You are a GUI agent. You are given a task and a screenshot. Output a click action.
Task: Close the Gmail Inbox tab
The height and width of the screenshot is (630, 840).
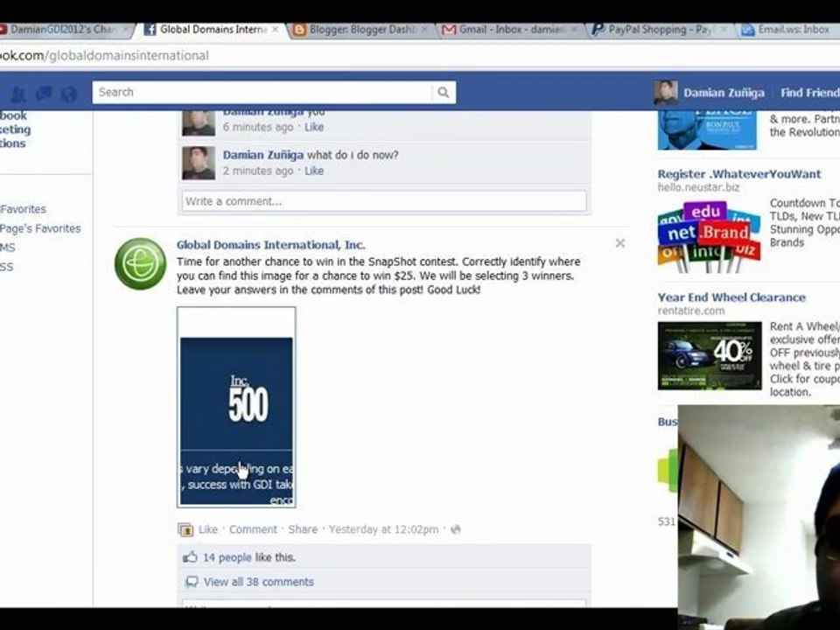(574, 30)
